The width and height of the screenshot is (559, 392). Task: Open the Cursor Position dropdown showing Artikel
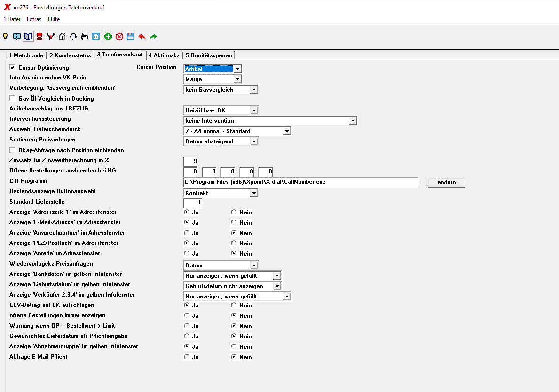pos(237,69)
